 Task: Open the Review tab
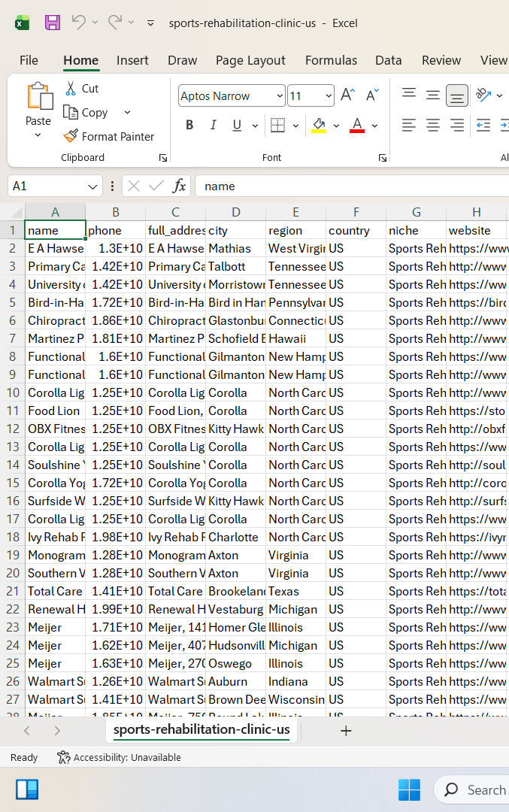(441, 60)
